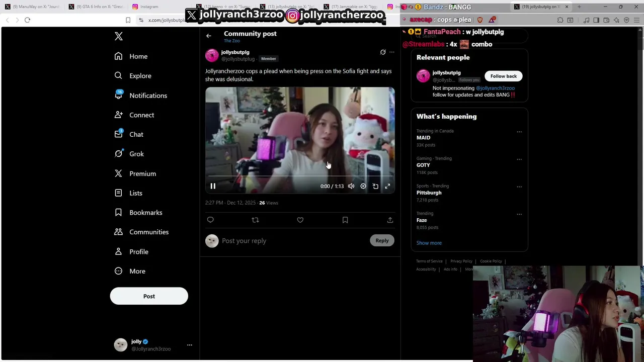The image size is (644, 362).
Task: Open The Zoo community link
Action: point(232,41)
